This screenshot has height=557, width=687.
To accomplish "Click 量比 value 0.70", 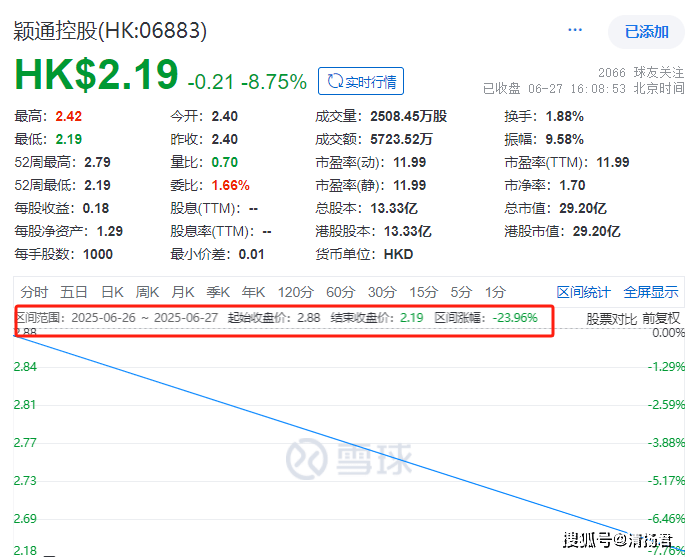I will [x=224, y=162].
